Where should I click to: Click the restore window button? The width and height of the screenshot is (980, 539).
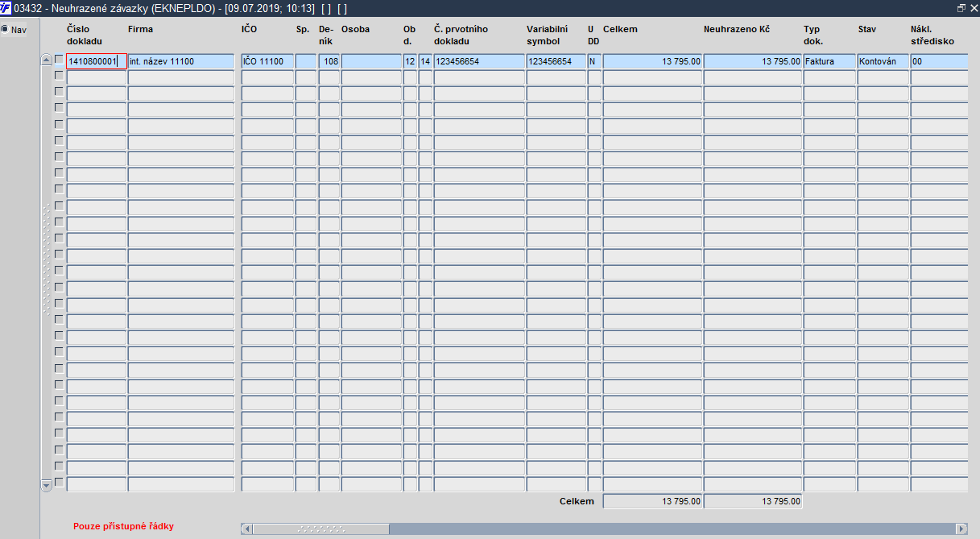961,7
